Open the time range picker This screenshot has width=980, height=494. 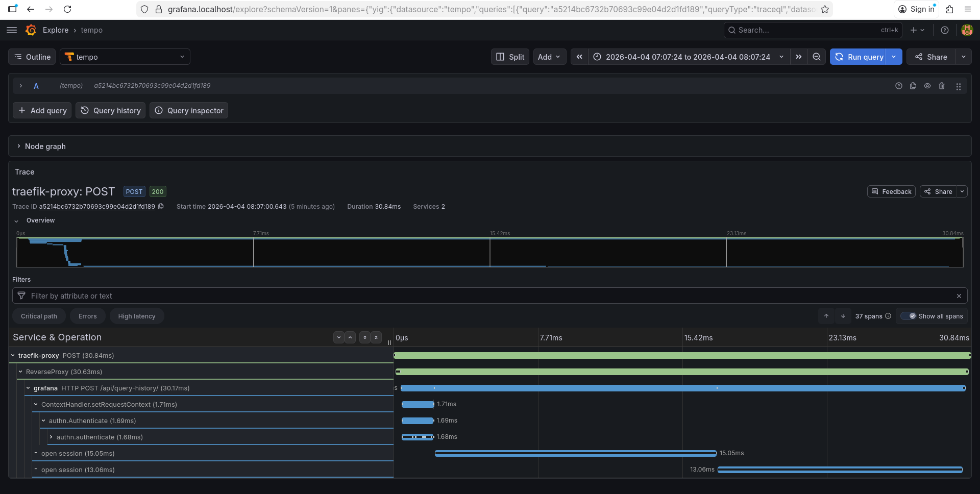[x=689, y=57]
